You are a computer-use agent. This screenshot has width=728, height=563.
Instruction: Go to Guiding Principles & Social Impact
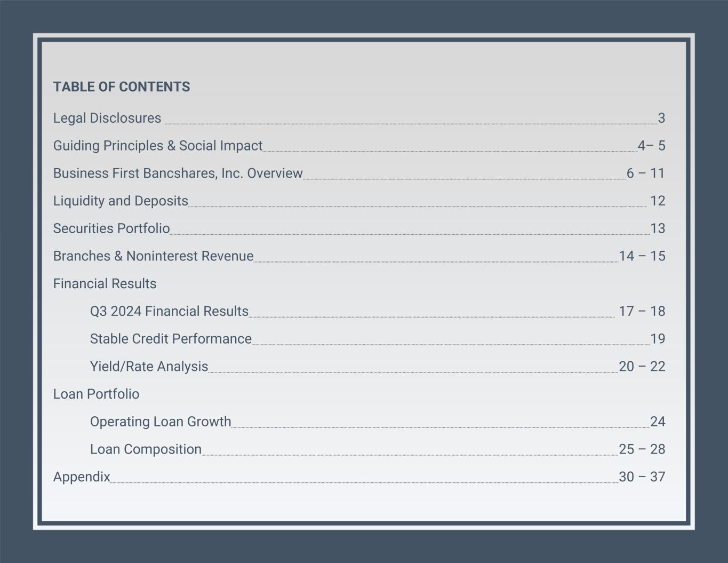[x=157, y=146]
